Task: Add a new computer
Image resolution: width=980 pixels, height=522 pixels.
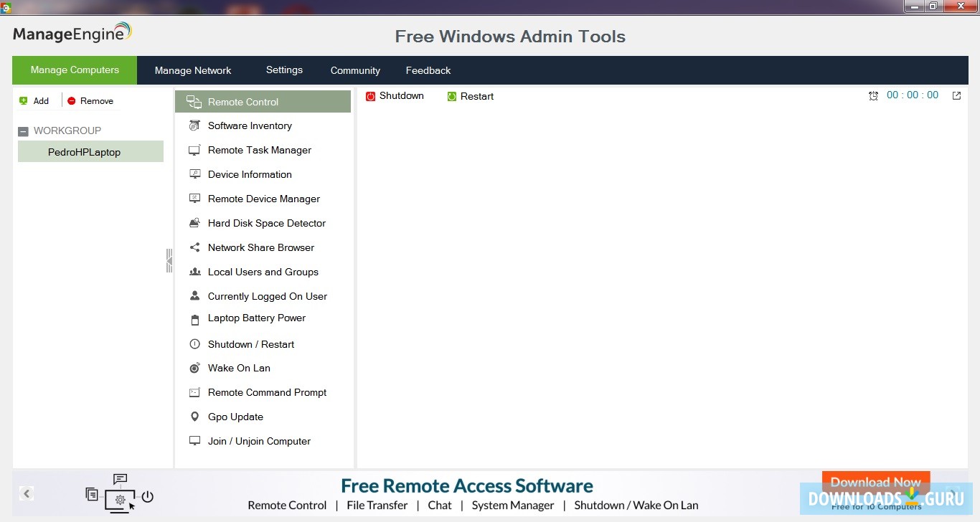Action: point(34,100)
